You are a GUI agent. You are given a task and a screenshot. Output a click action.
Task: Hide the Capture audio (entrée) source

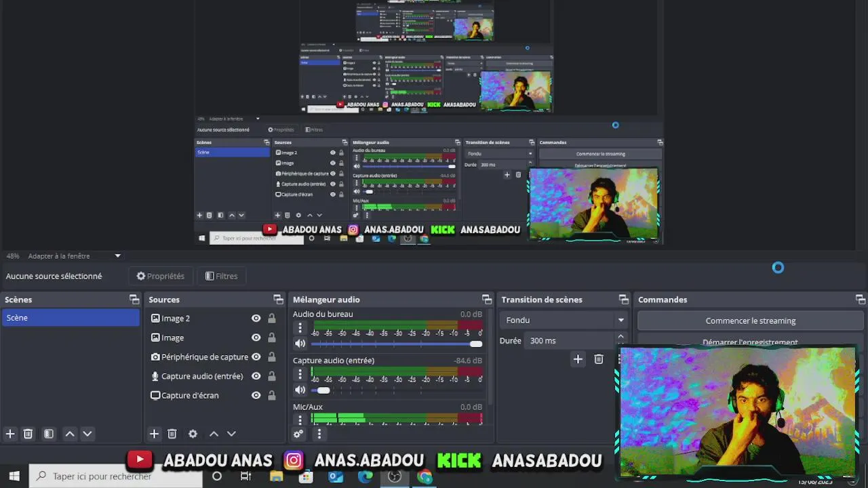[256, 376]
